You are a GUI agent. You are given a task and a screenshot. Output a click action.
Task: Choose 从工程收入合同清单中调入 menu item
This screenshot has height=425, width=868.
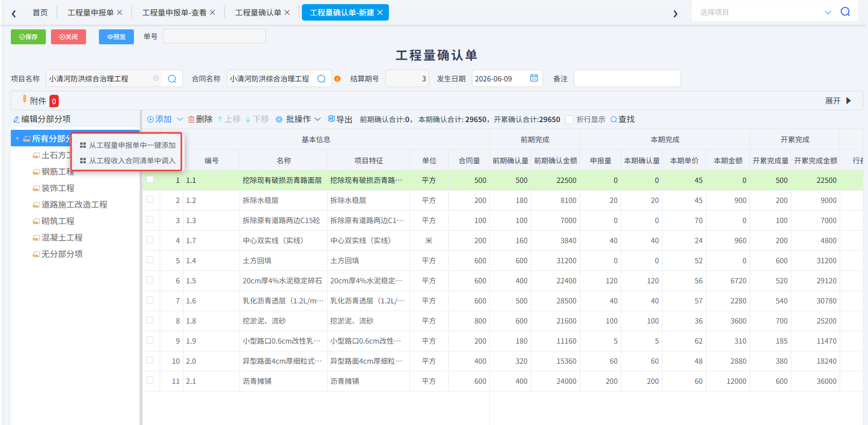click(128, 161)
